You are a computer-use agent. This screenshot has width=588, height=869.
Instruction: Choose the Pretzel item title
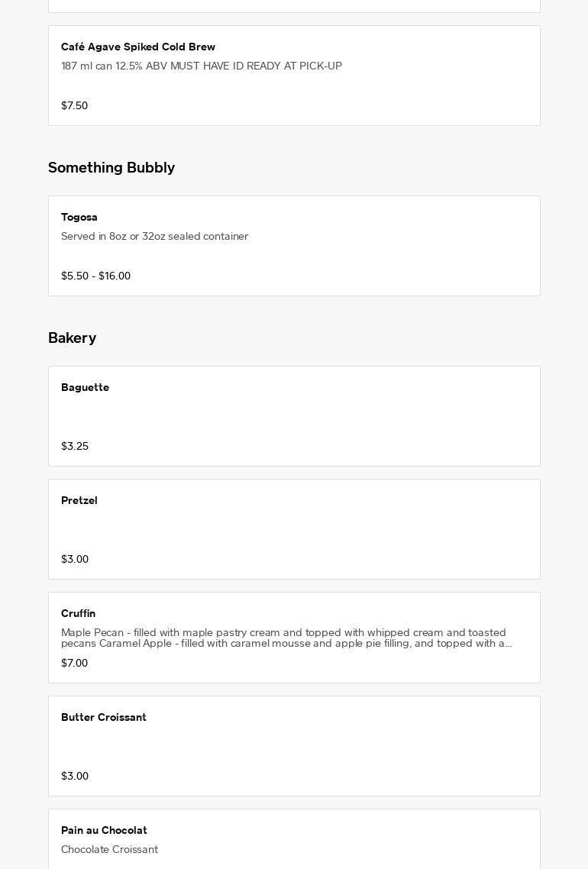pos(79,501)
